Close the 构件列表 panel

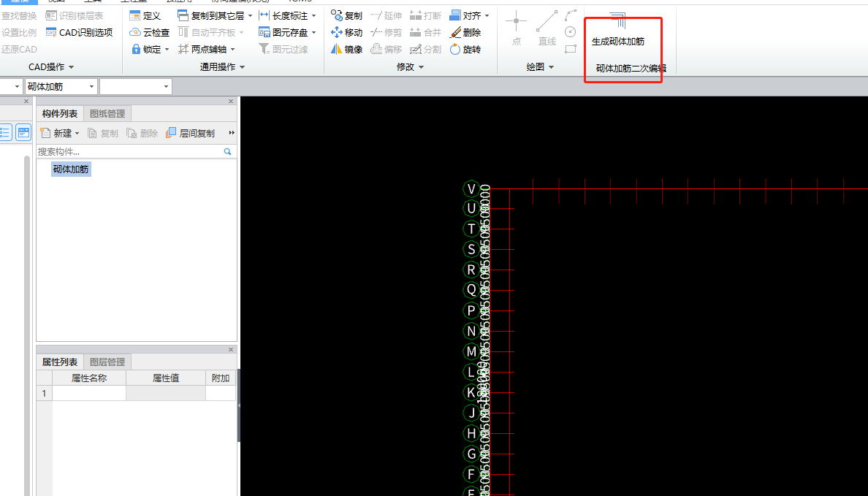click(231, 101)
